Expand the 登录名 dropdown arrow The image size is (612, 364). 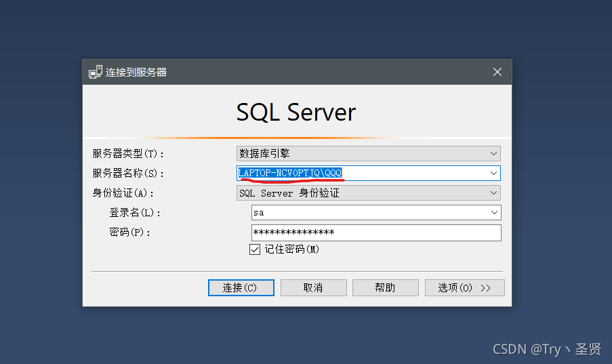[x=494, y=212]
